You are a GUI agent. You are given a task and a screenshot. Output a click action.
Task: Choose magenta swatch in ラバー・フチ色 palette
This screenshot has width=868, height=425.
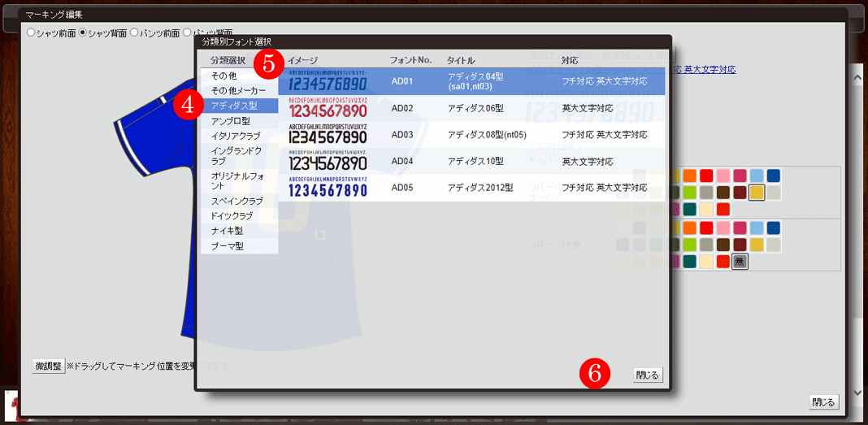click(740, 228)
